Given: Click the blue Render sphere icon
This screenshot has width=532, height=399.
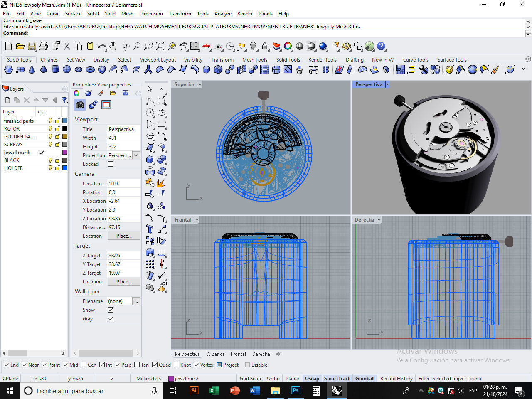Looking at the screenshot, I should coord(323,46).
